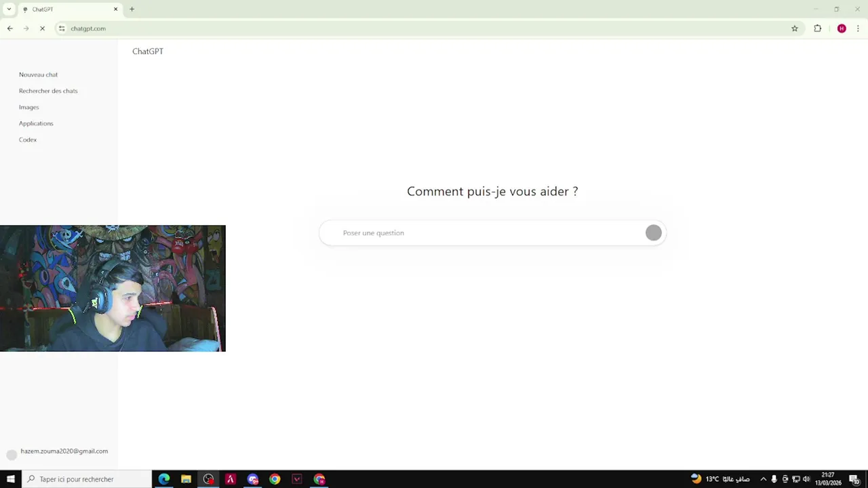
Task: Open Discord from the taskbar
Action: click(x=253, y=479)
